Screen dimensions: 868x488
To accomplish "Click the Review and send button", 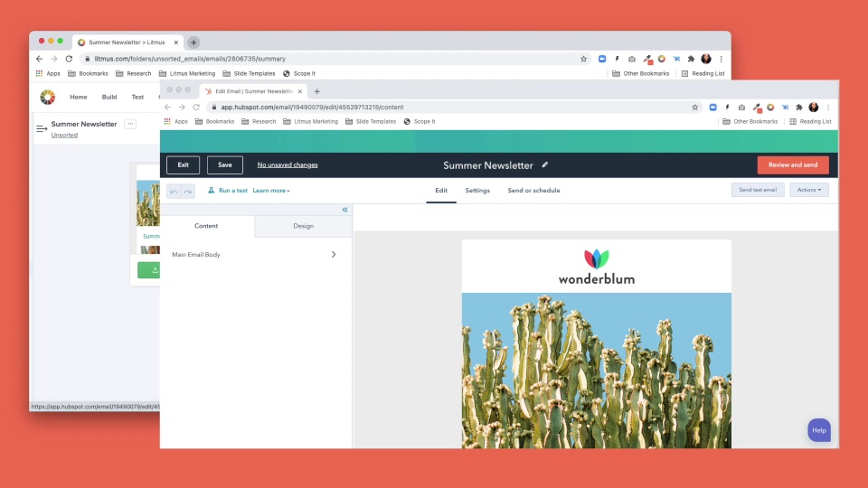I will pyautogui.click(x=793, y=164).
